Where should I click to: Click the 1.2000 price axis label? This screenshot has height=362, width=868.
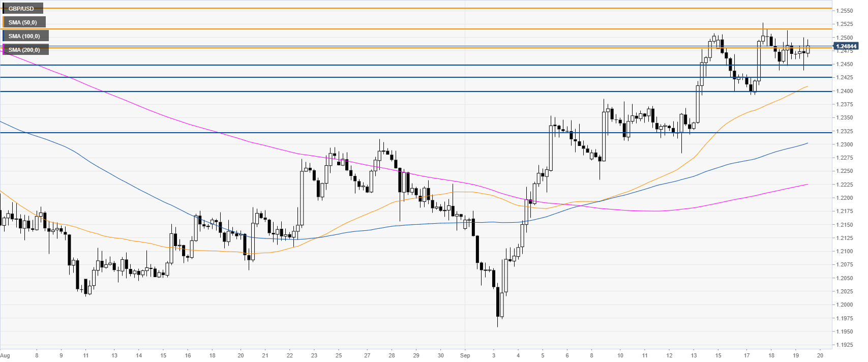pos(845,305)
